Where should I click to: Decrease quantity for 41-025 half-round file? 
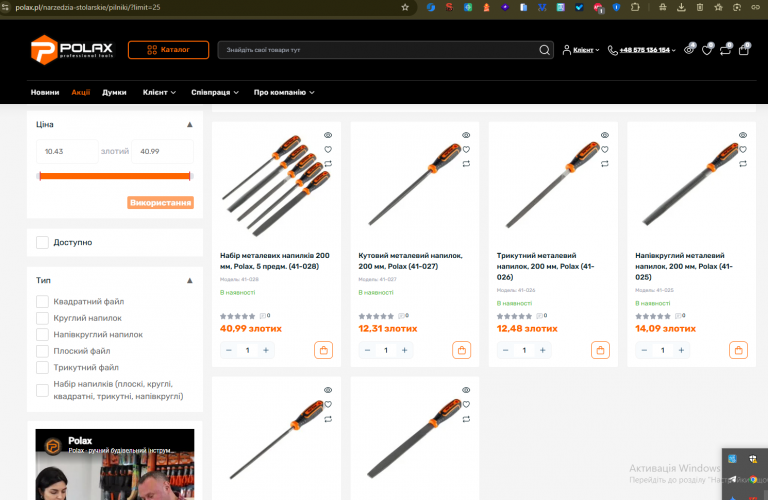pyautogui.click(x=644, y=350)
